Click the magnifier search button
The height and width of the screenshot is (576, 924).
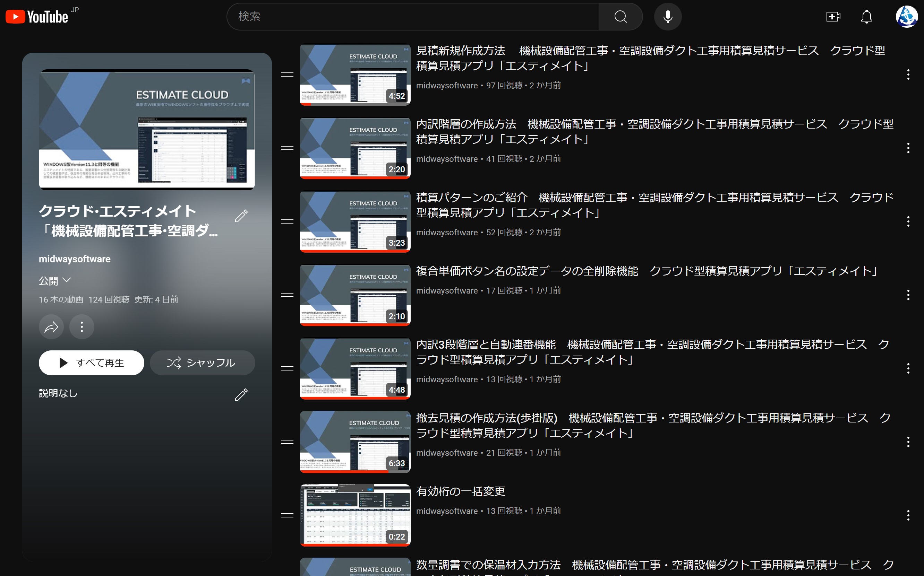coord(620,16)
